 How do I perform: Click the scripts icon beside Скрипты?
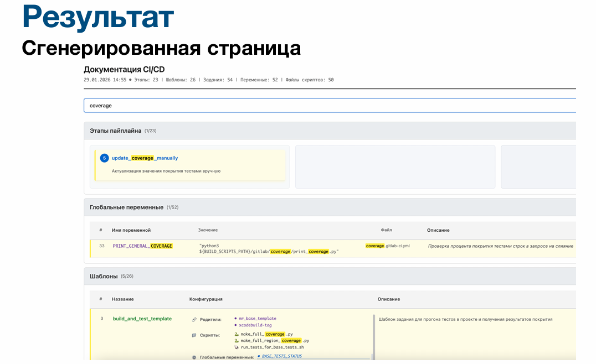194,335
